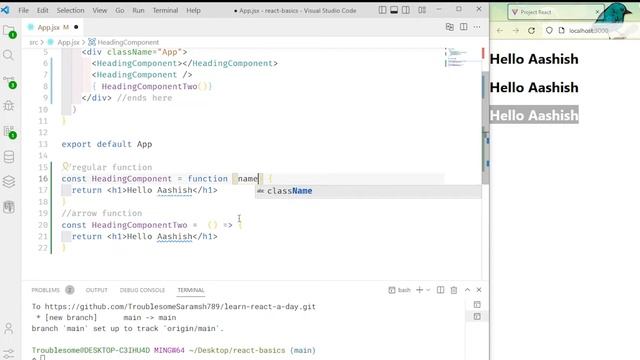Reload the browser page
This screenshot has width=640, height=360.
(x=531, y=31)
